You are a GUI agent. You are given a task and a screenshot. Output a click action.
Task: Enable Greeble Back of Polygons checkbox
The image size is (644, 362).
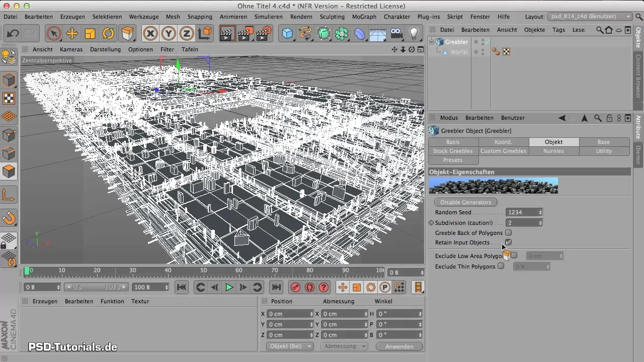(x=508, y=233)
